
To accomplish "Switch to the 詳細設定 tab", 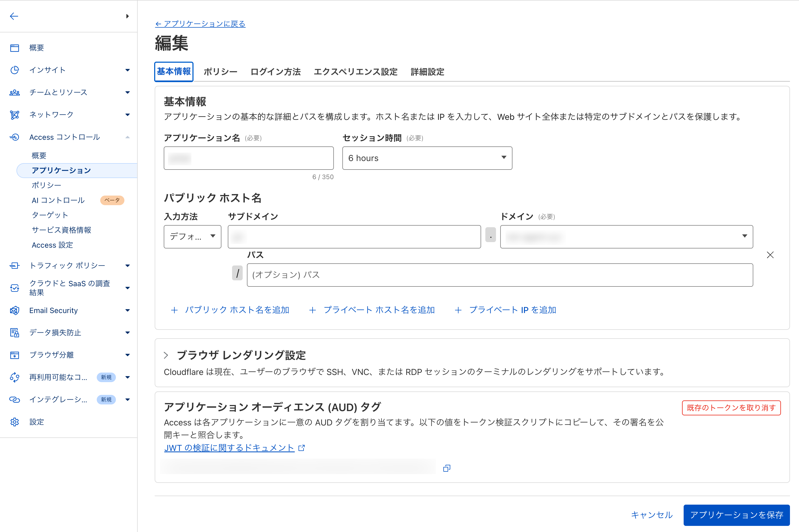I will click(427, 71).
